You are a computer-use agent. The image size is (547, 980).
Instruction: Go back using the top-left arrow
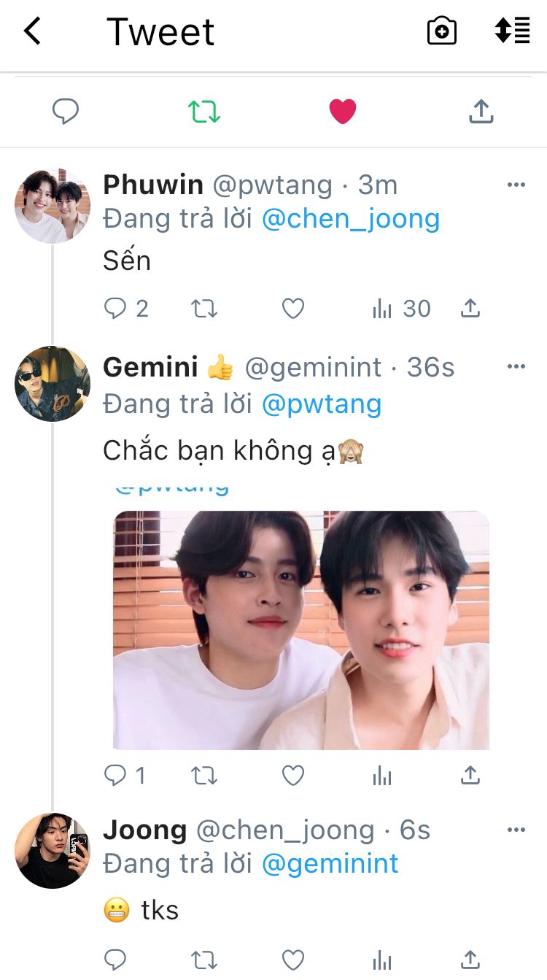click(x=32, y=31)
